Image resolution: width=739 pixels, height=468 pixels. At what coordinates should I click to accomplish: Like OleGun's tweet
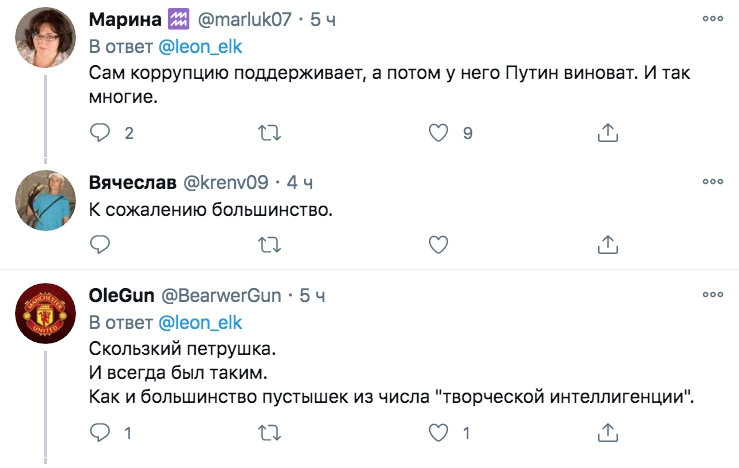(x=438, y=432)
